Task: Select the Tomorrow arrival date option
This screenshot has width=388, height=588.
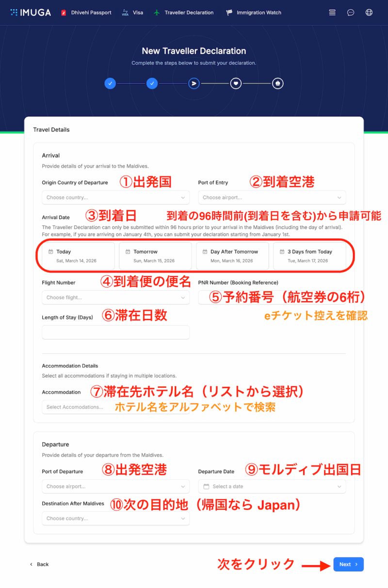Action: click(x=155, y=255)
